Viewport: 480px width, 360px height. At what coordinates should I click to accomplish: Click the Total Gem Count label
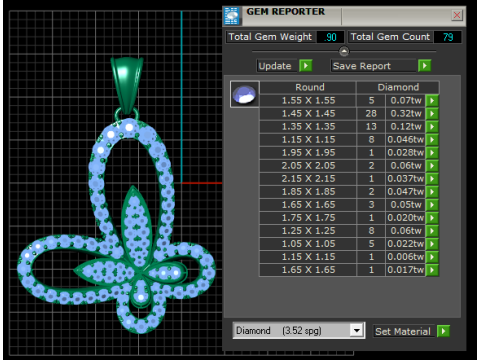click(390, 37)
